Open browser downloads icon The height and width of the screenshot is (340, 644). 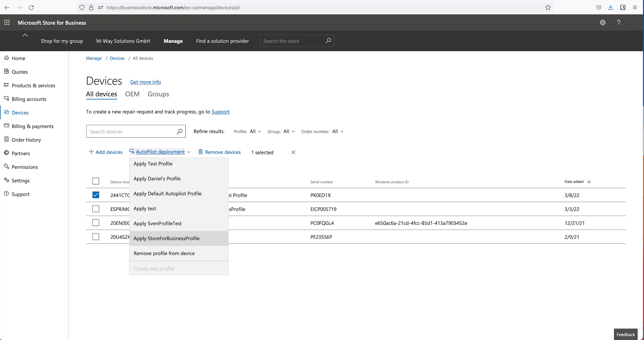pos(610,8)
